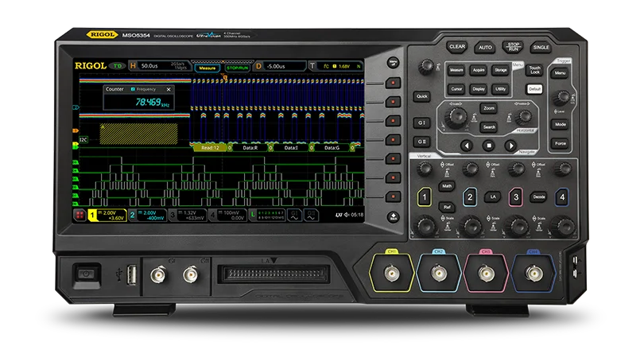Tap the on-screen STOP/RUN indicator
Image resolution: width=644 pixels, height=350 pixels.
237,68
